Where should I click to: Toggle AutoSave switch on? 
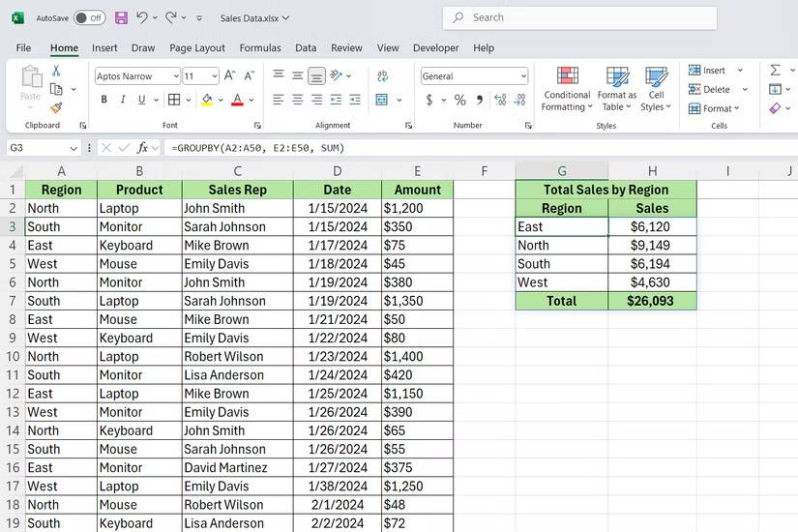click(90, 17)
